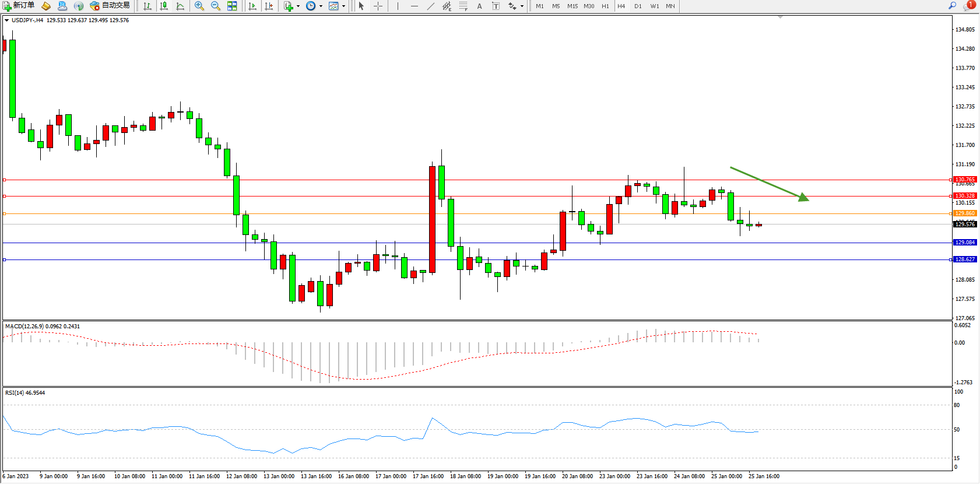The height and width of the screenshot is (484, 980).
Task: Open the search magnifier icon
Action: (953, 6)
